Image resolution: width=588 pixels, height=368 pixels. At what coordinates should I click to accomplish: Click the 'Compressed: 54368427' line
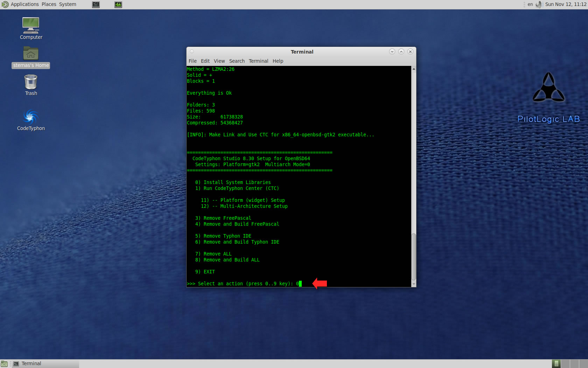coord(215,123)
